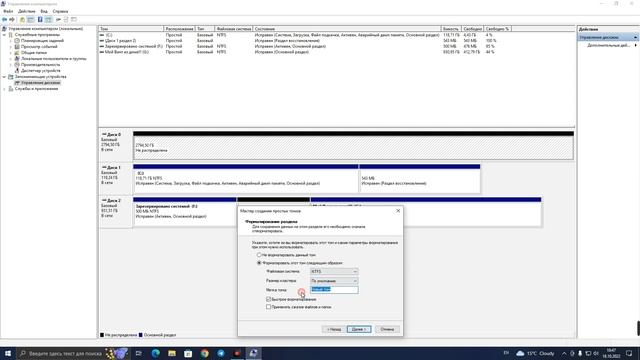Toggle the Action pane toolbar icon
Viewport: 640px width, 360px height.
(48, 20)
